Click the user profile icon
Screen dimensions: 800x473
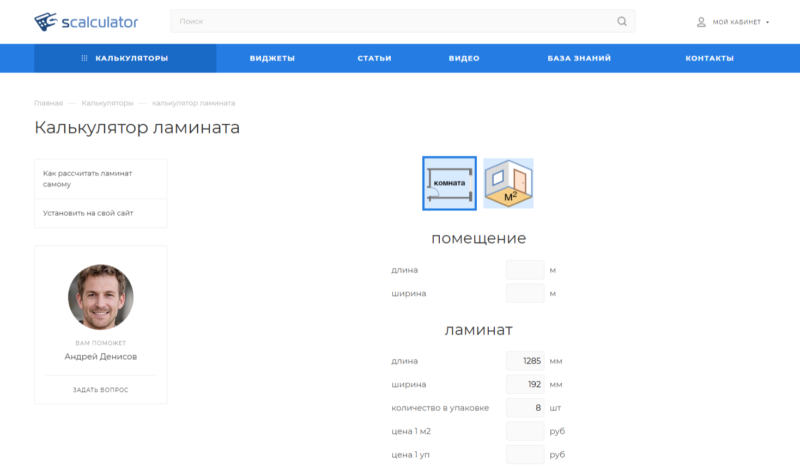coord(701,22)
